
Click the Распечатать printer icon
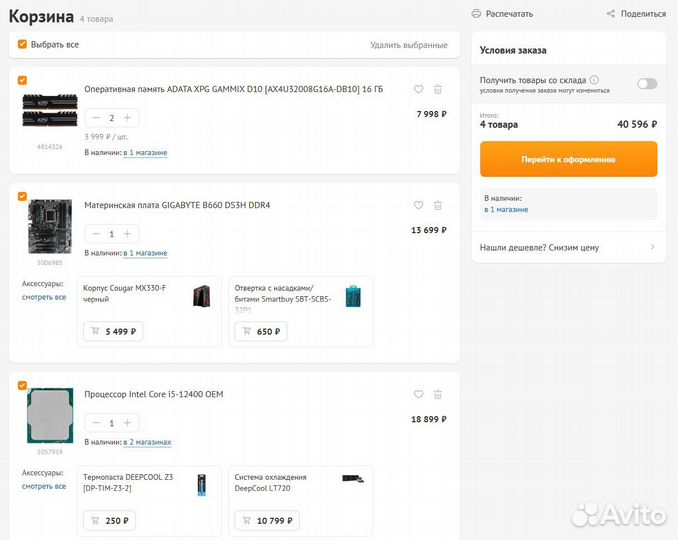coord(477,14)
